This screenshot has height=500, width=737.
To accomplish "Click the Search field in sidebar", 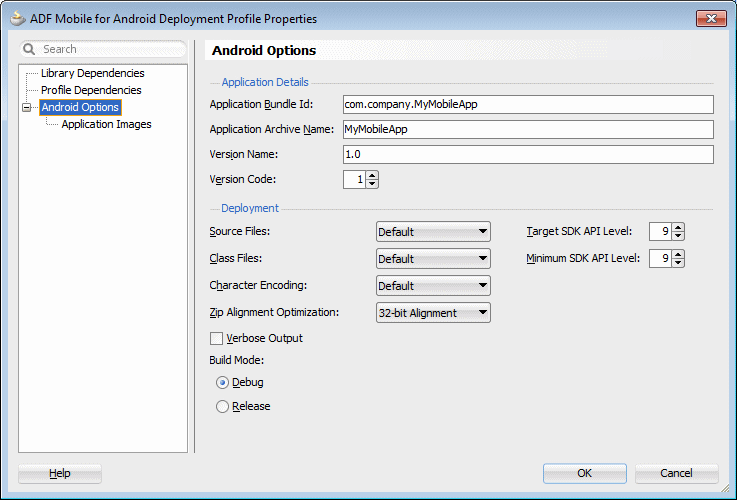I will [103, 49].
